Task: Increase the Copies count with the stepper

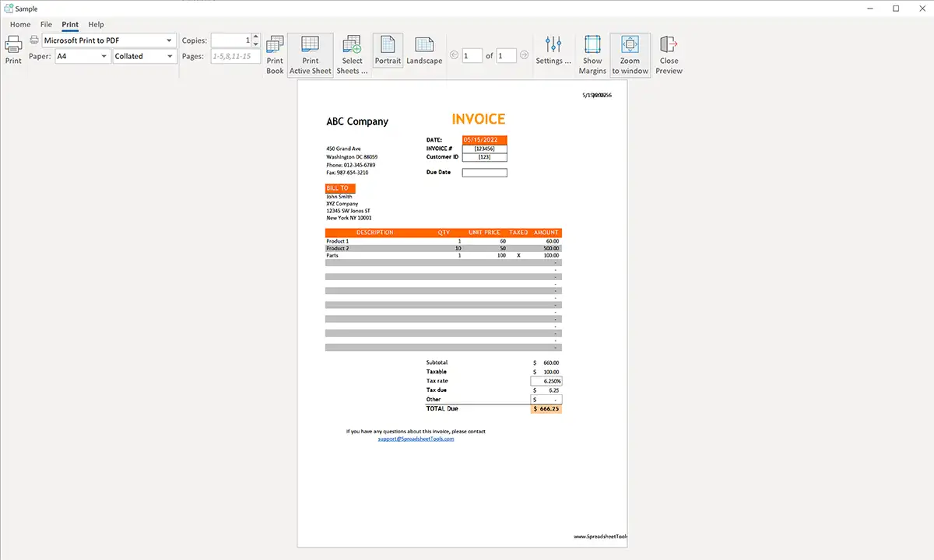Action: click(x=255, y=37)
